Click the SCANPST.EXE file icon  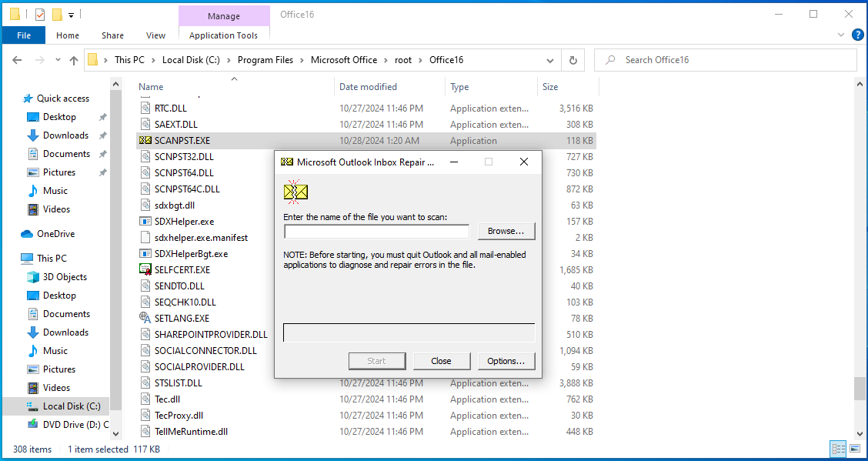[145, 141]
